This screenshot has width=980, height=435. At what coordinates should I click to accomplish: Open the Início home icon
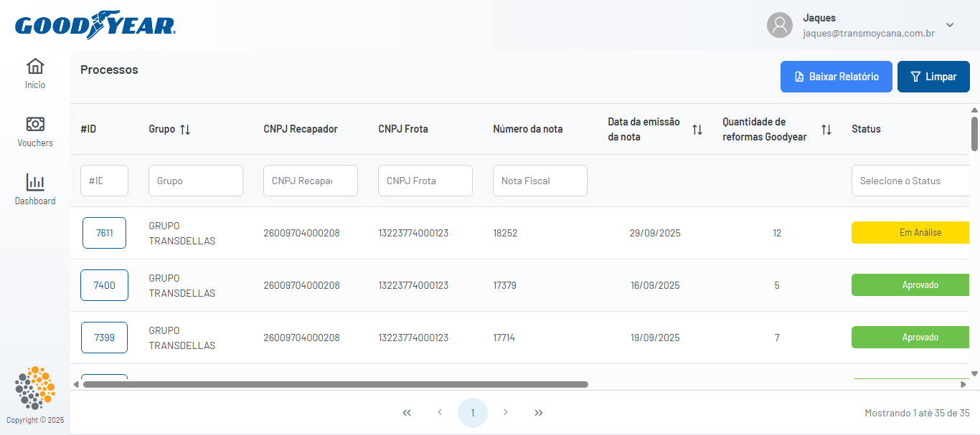tap(35, 67)
